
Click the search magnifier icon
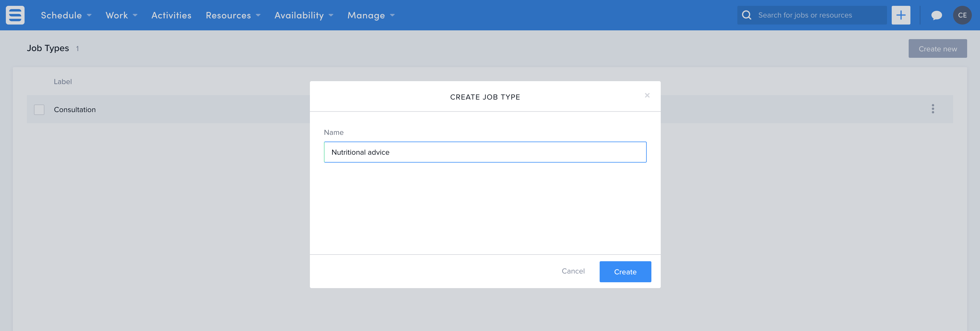click(746, 15)
